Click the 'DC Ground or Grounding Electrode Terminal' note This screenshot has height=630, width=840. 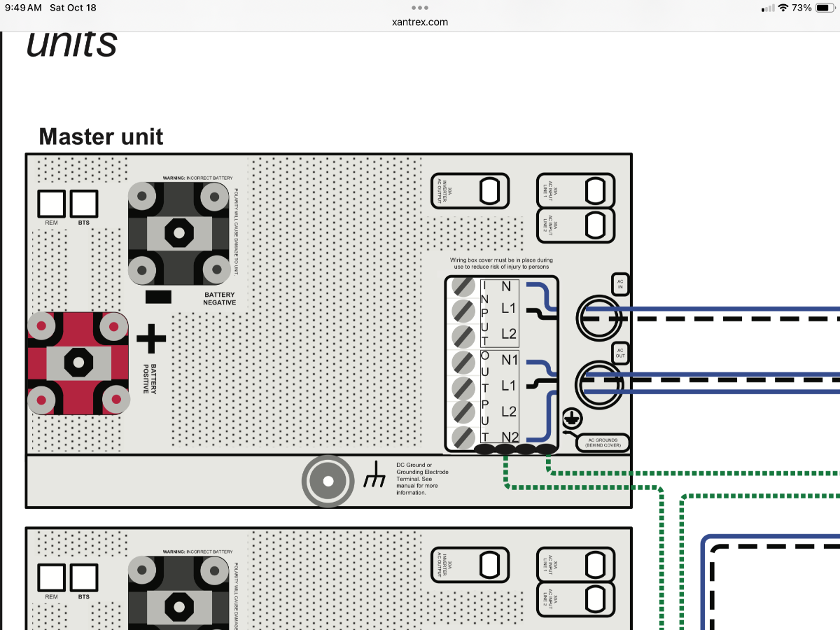click(422, 479)
